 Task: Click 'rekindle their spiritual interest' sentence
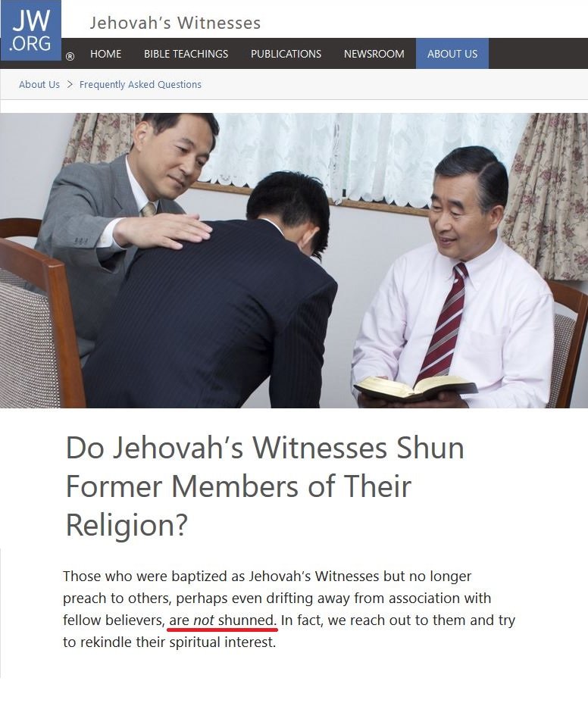(x=178, y=642)
